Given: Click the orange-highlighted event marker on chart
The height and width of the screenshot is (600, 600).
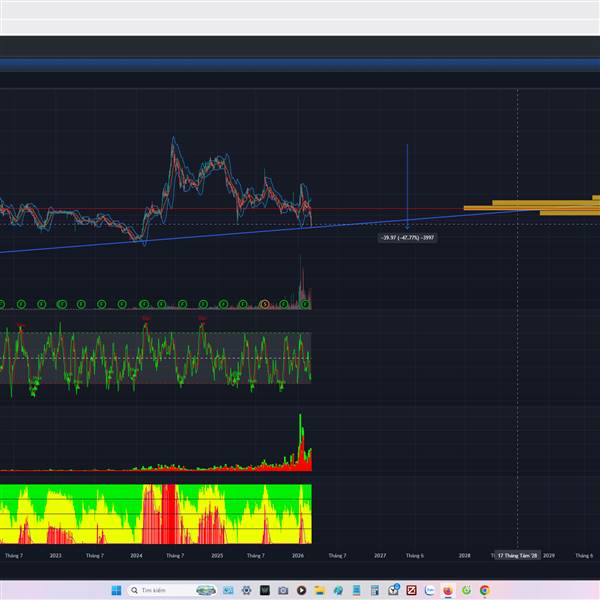Looking at the screenshot, I should point(265,303).
